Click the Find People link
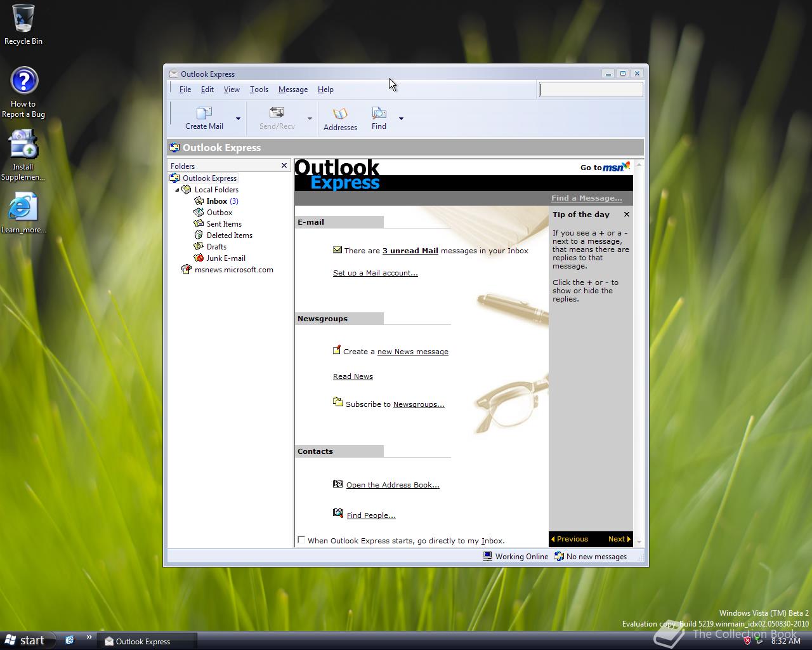 click(x=371, y=515)
